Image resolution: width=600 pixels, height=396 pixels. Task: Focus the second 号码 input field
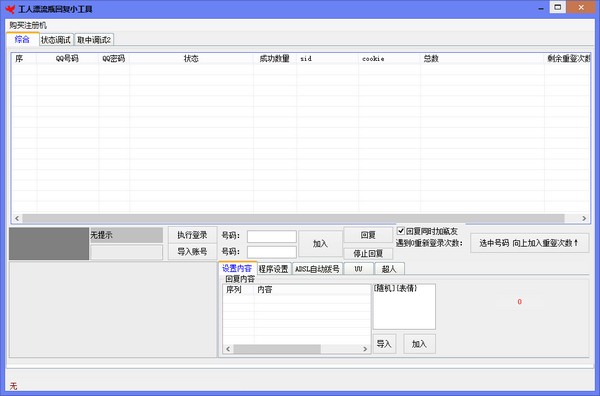pos(272,252)
